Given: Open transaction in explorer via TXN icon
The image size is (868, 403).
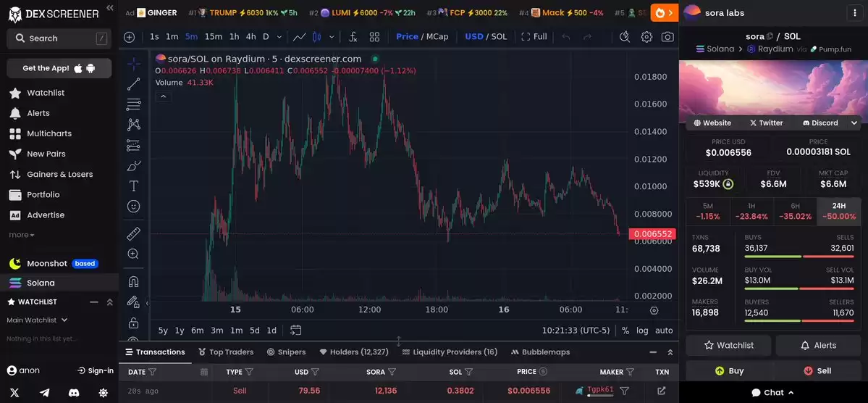Looking at the screenshot, I should [x=661, y=390].
